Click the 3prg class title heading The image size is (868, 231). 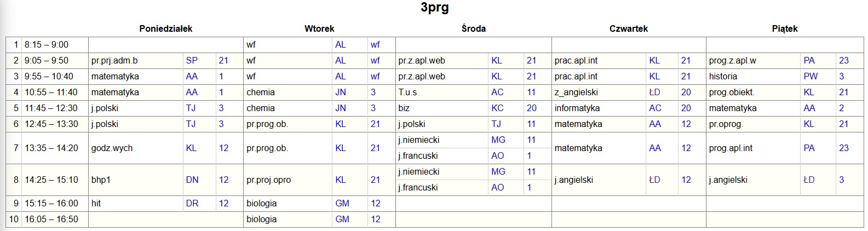pyautogui.click(x=435, y=8)
